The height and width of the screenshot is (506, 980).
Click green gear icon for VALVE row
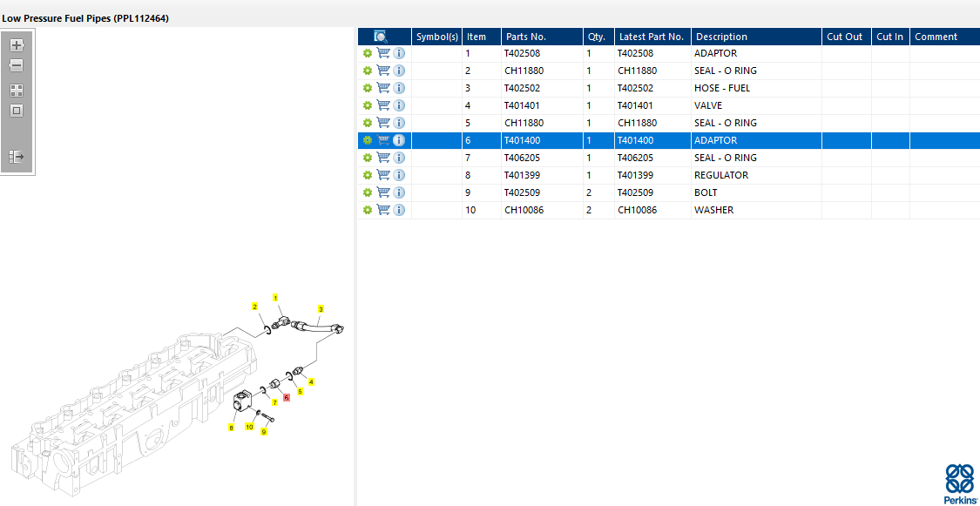click(x=368, y=105)
